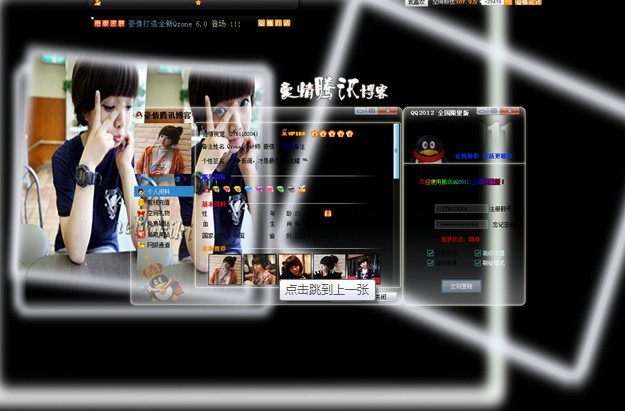Click the orange tag badges left of title

point(109,23)
